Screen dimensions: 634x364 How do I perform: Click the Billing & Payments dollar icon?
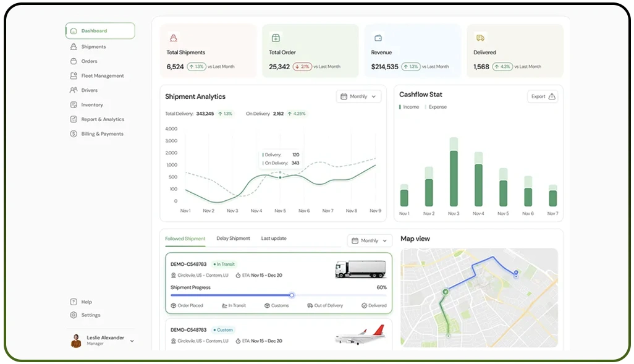click(x=72, y=133)
